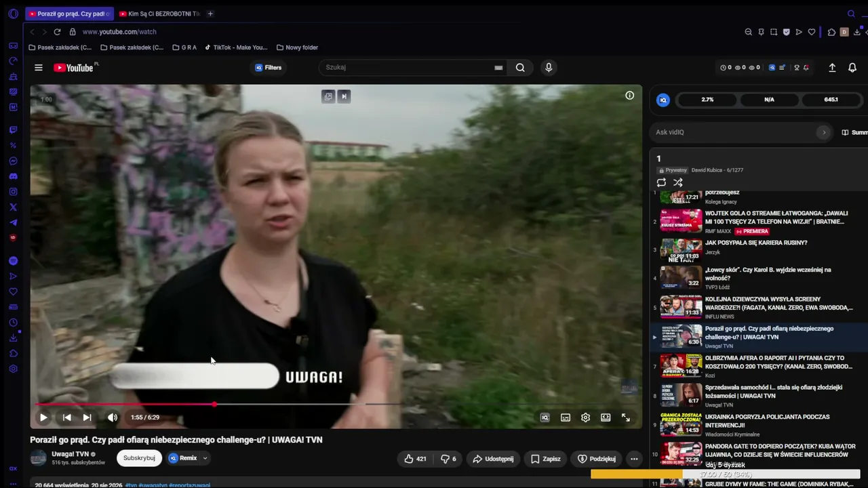Click the vidIQ Remix button
868x488 pixels.
182,458
